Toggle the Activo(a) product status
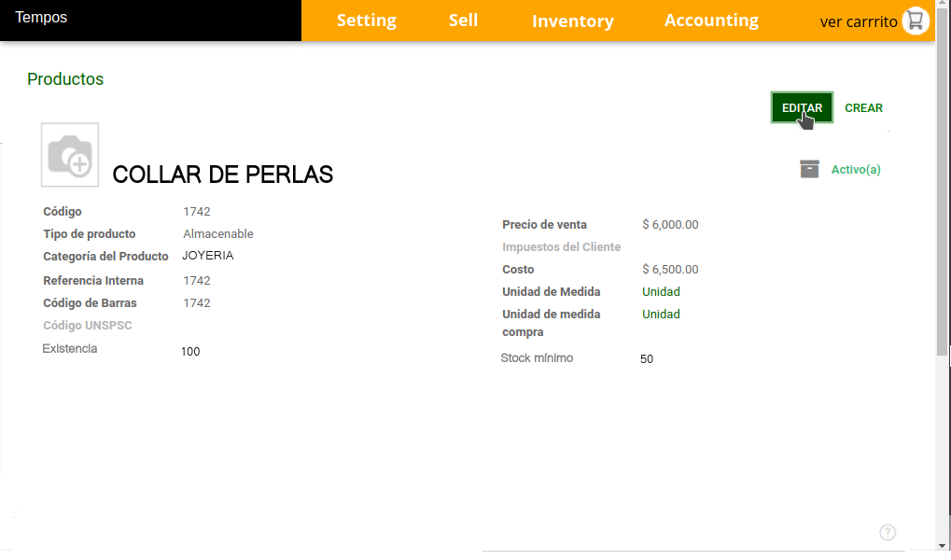This screenshot has width=951, height=560. click(856, 170)
